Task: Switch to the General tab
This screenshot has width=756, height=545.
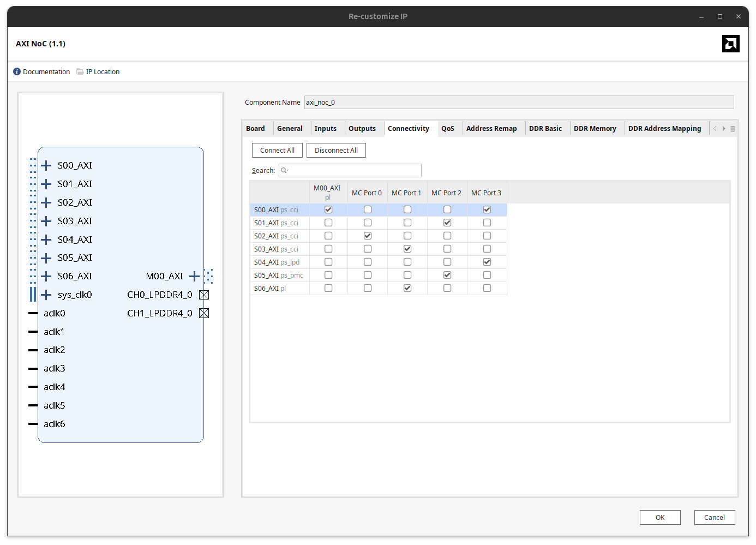Action: coord(290,129)
